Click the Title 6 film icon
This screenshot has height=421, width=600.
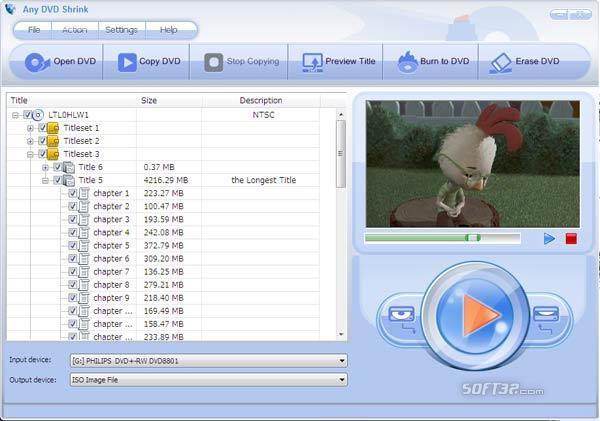click(x=68, y=167)
